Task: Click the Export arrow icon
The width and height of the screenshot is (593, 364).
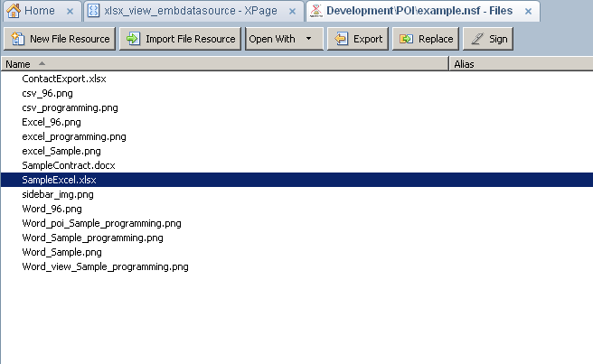Action: (x=340, y=39)
